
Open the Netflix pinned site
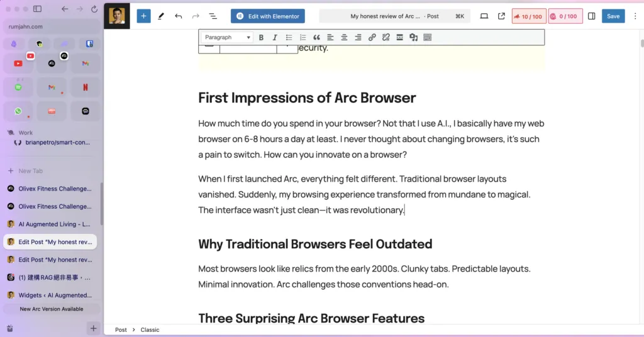coord(86,87)
